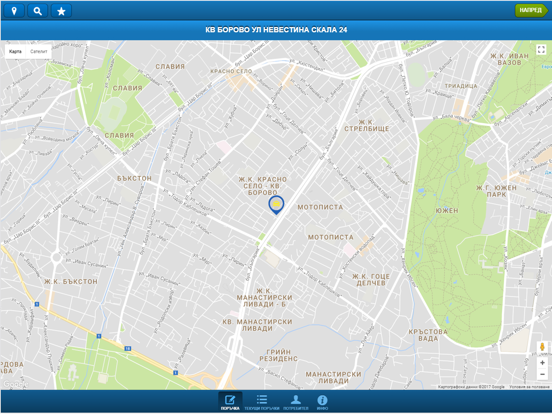
Task: Click the address header КВ БОРОВО УЛ НЕВЕСТИНА СКАЛА 24
Action: coord(276,30)
